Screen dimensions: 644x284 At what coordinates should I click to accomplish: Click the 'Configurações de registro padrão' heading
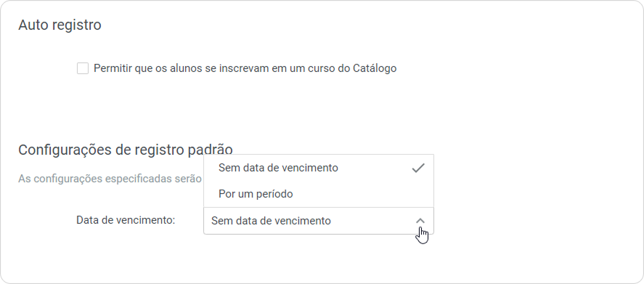pos(126,150)
